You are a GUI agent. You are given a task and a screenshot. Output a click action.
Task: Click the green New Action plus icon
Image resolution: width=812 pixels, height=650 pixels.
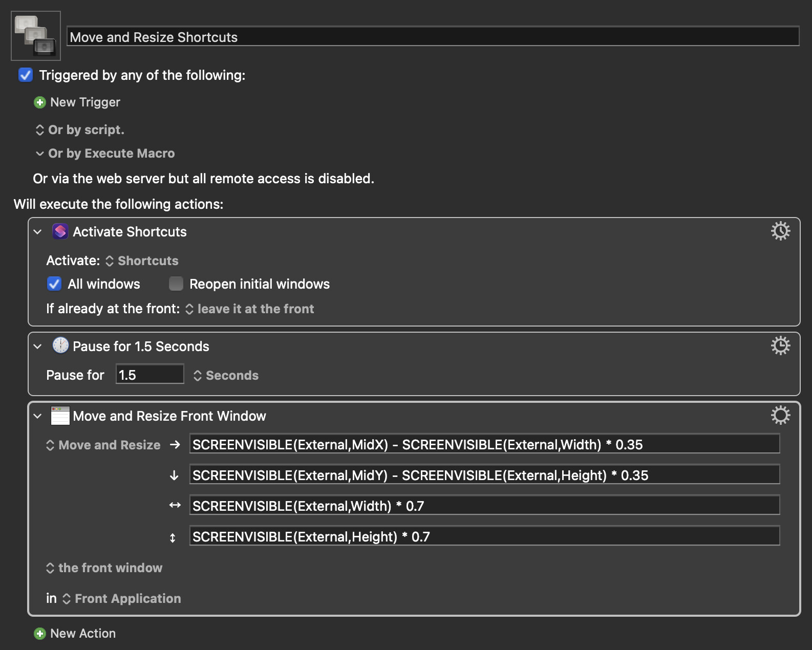tap(39, 634)
